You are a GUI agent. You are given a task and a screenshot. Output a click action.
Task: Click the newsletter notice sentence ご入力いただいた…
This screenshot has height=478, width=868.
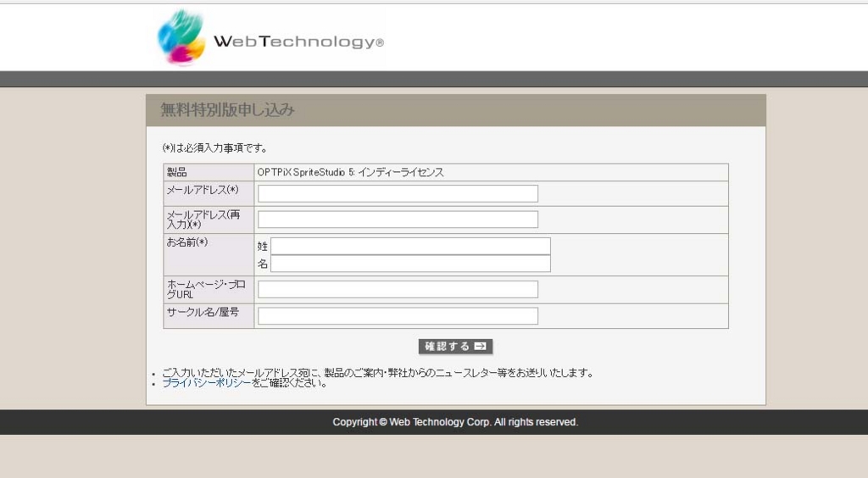377,373
